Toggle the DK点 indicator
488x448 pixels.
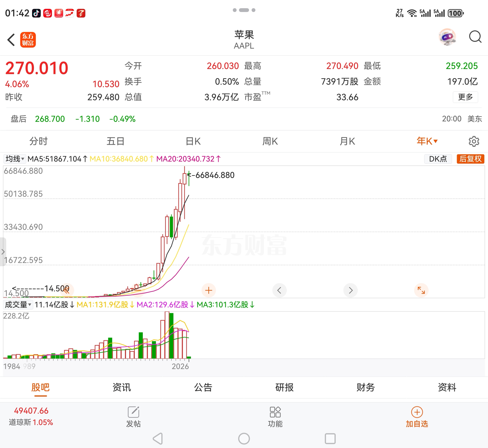[x=438, y=159]
